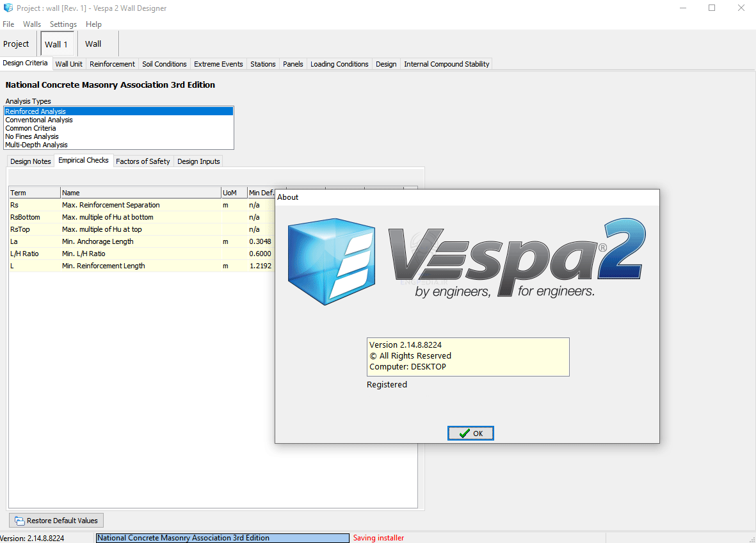Open the File menu
Viewport: 756px width, 543px height.
tap(8, 24)
